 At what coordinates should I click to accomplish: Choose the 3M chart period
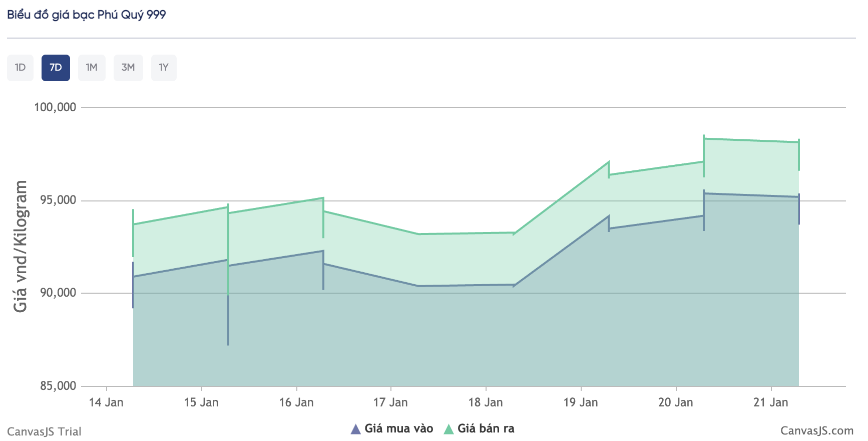coord(128,68)
